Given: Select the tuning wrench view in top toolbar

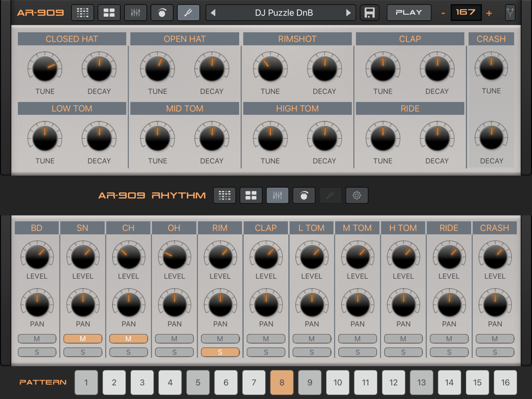Looking at the screenshot, I should [x=188, y=13].
